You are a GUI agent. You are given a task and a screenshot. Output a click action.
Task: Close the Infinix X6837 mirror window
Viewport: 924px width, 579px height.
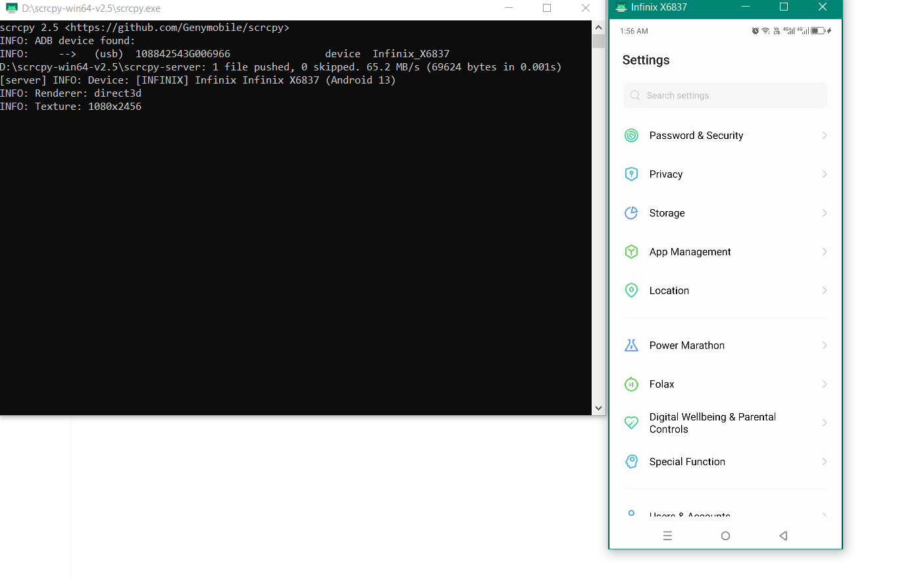tap(823, 7)
